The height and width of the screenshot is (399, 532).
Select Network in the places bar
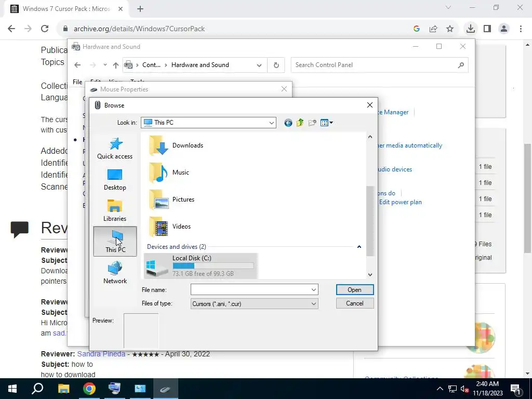tap(115, 272)
